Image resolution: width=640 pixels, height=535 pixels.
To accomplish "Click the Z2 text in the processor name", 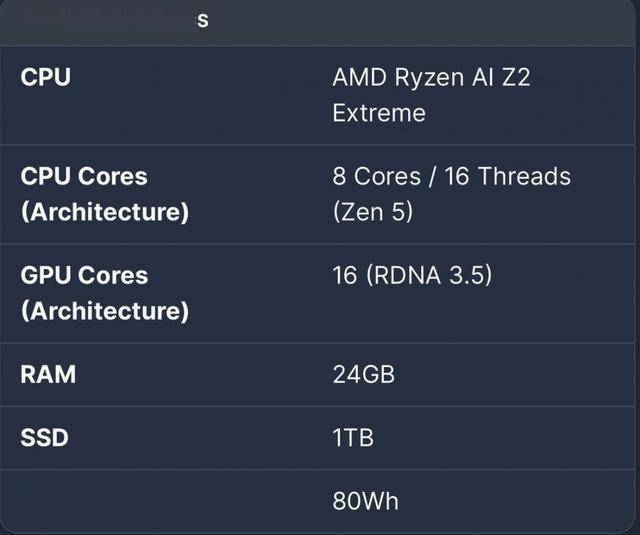I will (516, 77).
